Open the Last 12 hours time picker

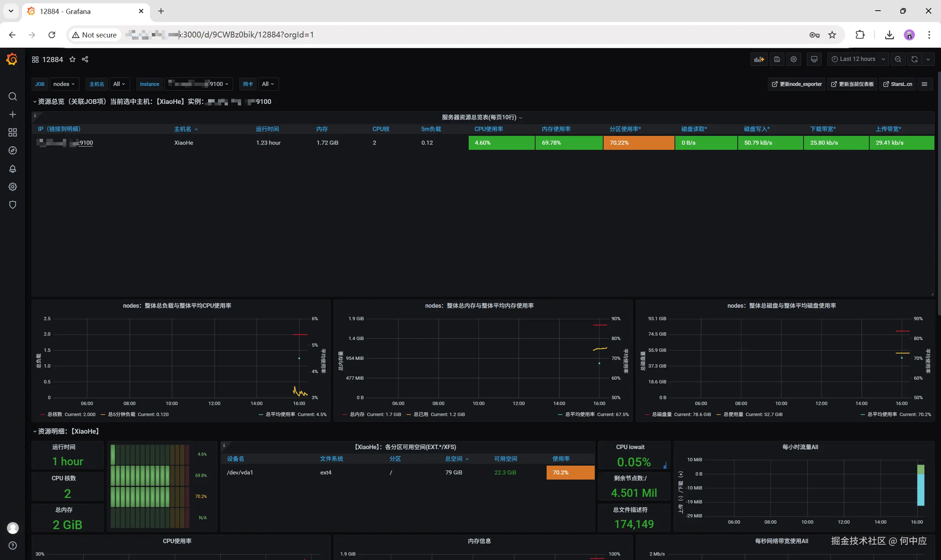pyautogui.click(x=858, y=59)
